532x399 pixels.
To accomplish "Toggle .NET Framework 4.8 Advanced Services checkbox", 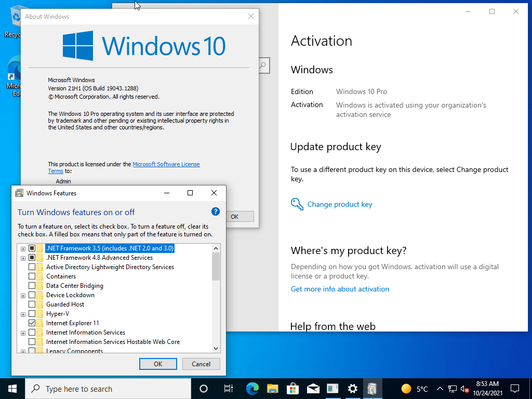I will (x=32, y=258).
